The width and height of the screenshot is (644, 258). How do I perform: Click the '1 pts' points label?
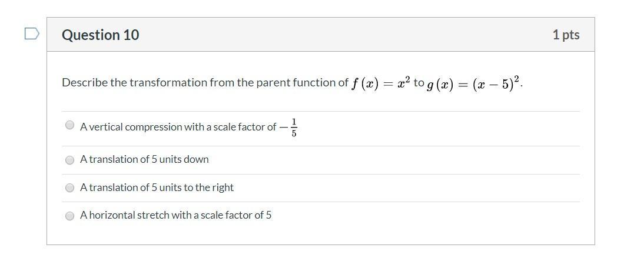[x=566, y=35]
